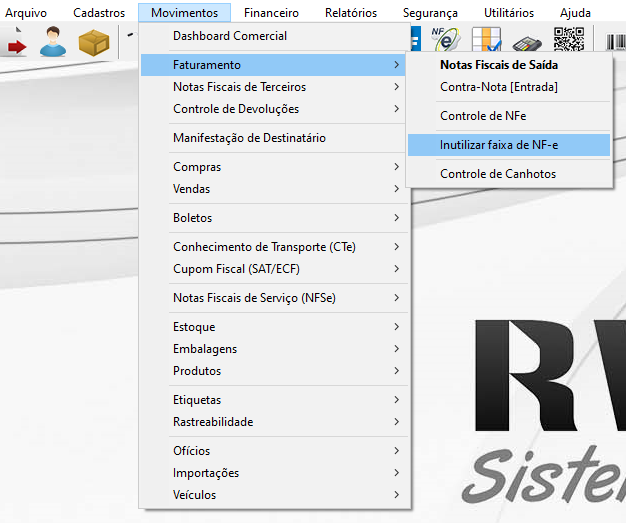Select Manifestação de Destinatário
Screen dimensions: 626x523
[275, 138]
